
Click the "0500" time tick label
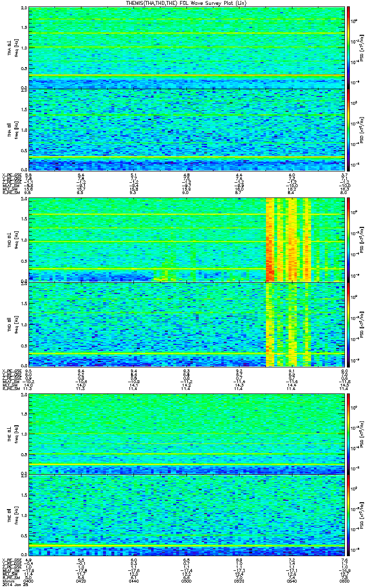tap(186, 581)
